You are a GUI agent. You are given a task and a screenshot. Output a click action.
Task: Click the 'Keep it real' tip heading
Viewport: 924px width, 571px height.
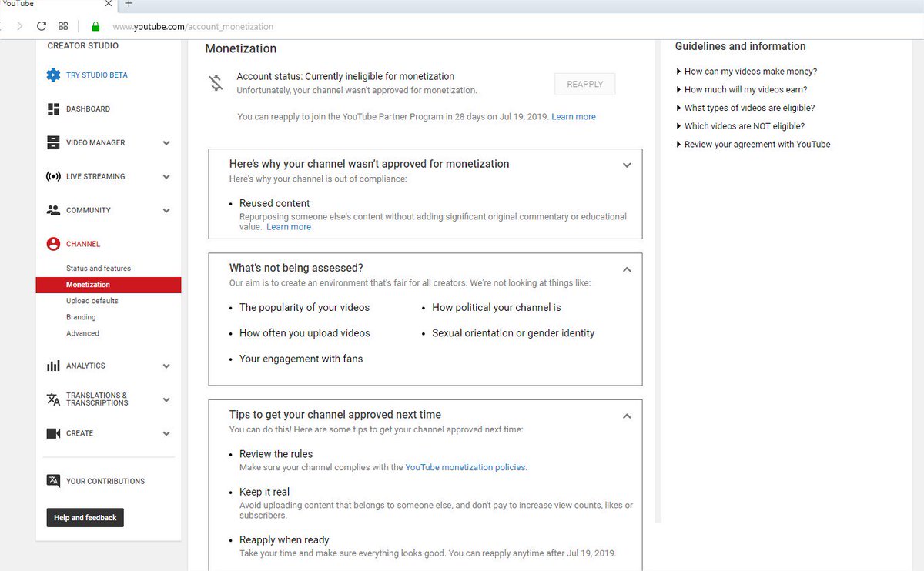click(264, 492)
